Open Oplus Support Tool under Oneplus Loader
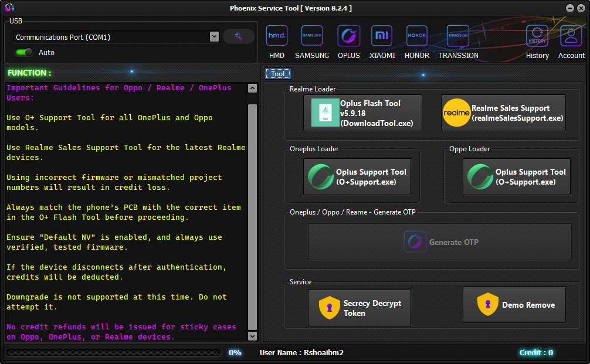 [357, 176]
